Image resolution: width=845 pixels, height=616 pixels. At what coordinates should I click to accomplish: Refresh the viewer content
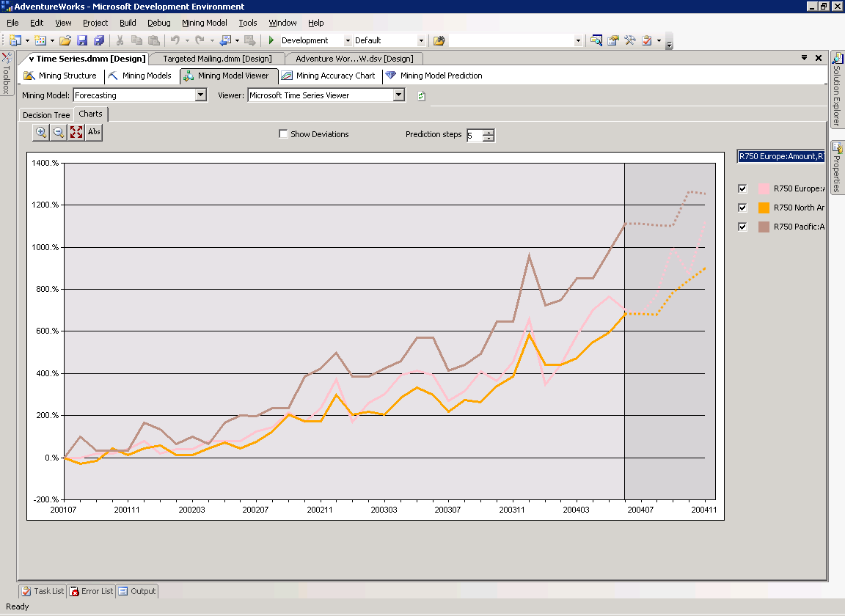pyautogui.click(x=422, y=96)
